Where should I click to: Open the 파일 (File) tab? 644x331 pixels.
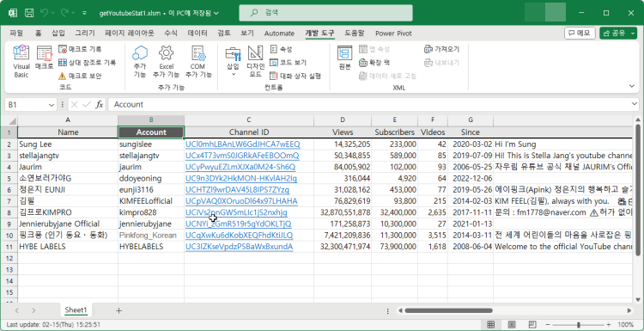(x=16, y=34)
